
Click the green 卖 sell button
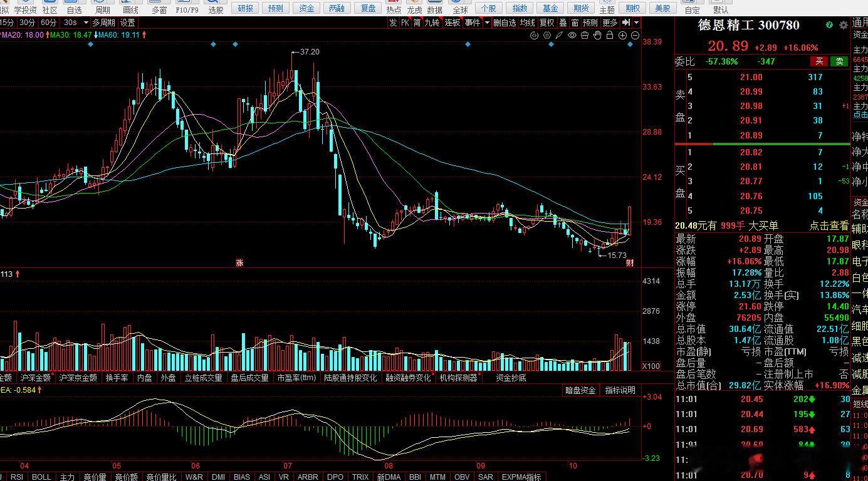pos(839,61)
